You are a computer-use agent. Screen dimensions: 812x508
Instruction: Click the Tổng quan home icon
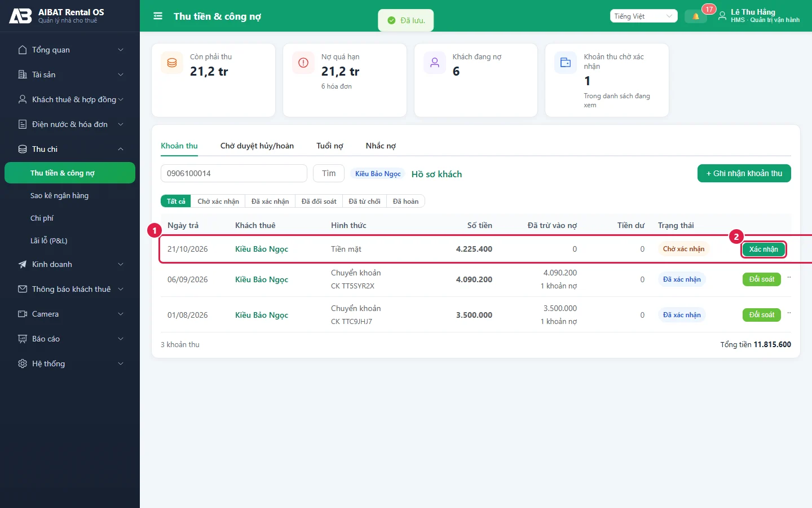[x=23, y=50]
